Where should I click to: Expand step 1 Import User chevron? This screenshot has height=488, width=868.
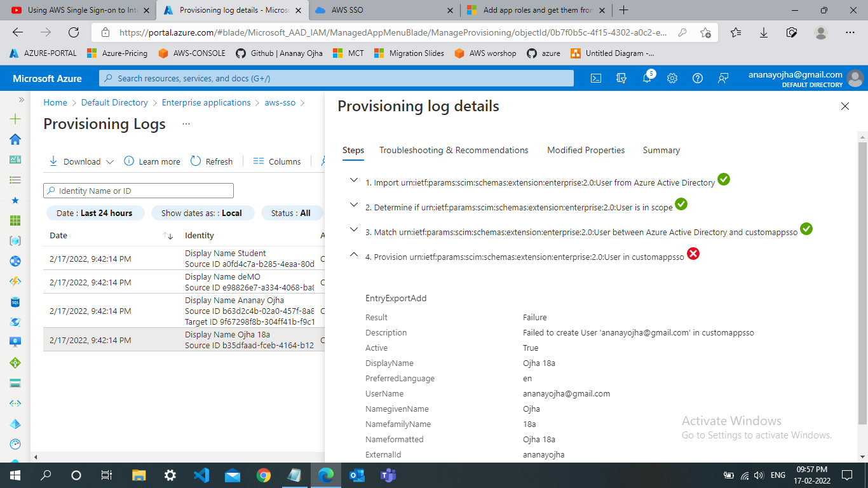[353, 180]
